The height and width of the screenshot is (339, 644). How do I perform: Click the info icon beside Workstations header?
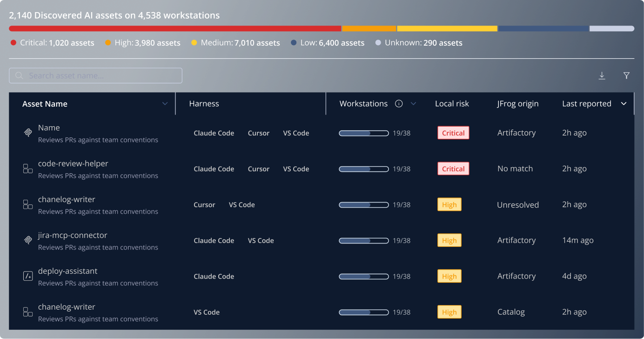399,104
